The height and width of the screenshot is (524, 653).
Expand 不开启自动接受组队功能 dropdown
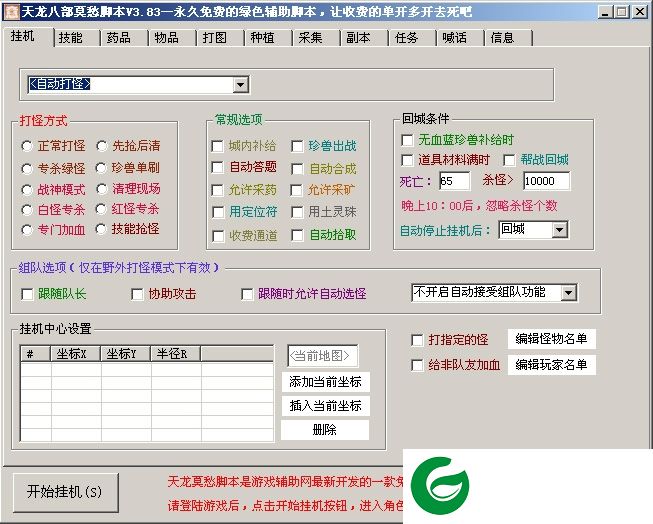(x=568, y=293)
